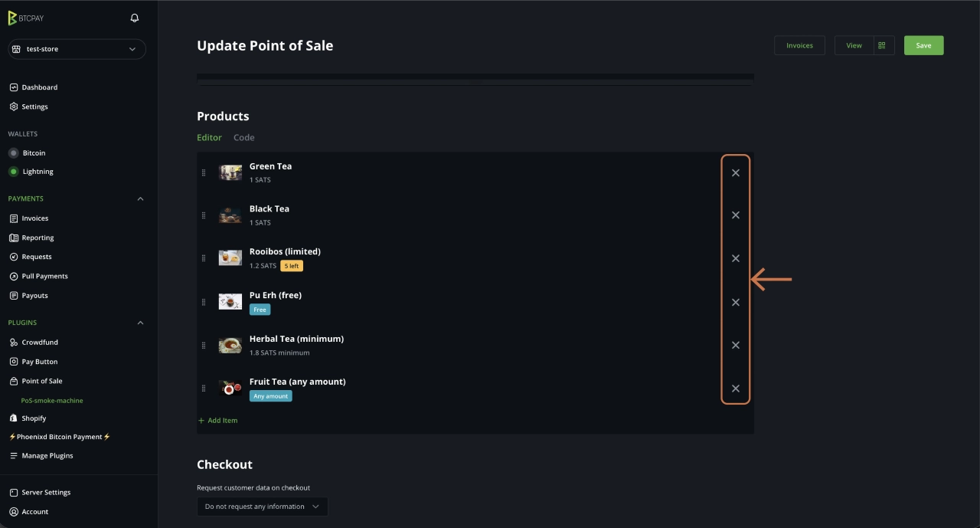Remove the Green Tea product
The height and width of the screenshot is (528, 980).
pos(735,173)
